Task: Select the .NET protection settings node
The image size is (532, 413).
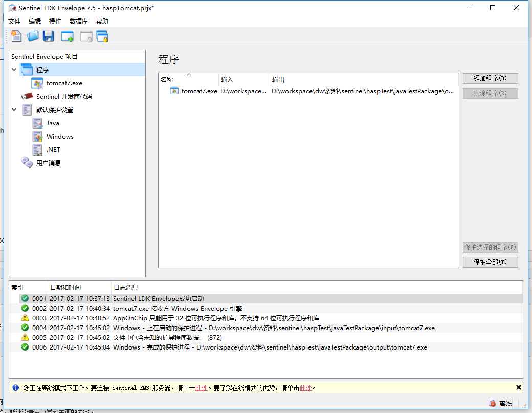Action: point(53,149)
